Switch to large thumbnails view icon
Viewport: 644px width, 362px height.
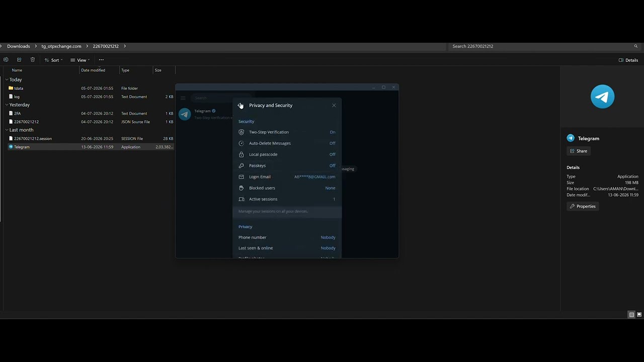pyautogui.click(x=639, y=315)
